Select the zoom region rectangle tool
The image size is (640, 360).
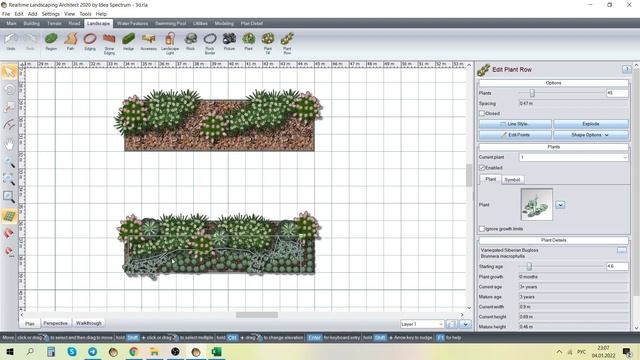click(9, 197)
